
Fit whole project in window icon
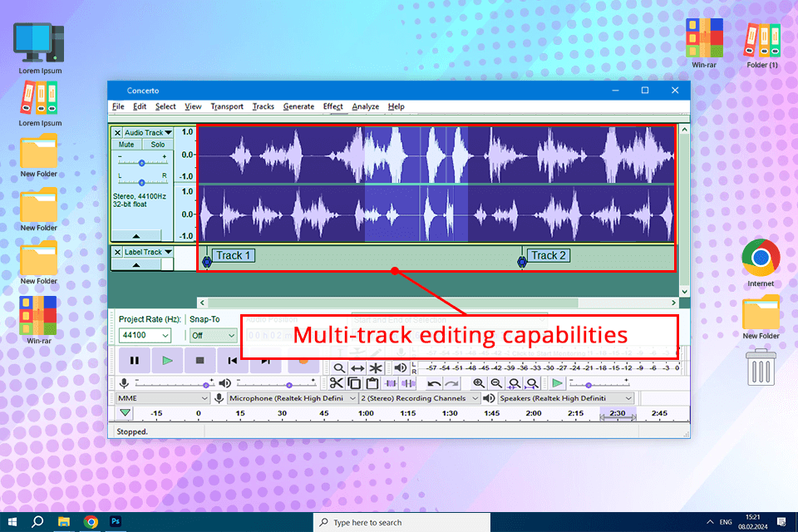click(532, 383)
